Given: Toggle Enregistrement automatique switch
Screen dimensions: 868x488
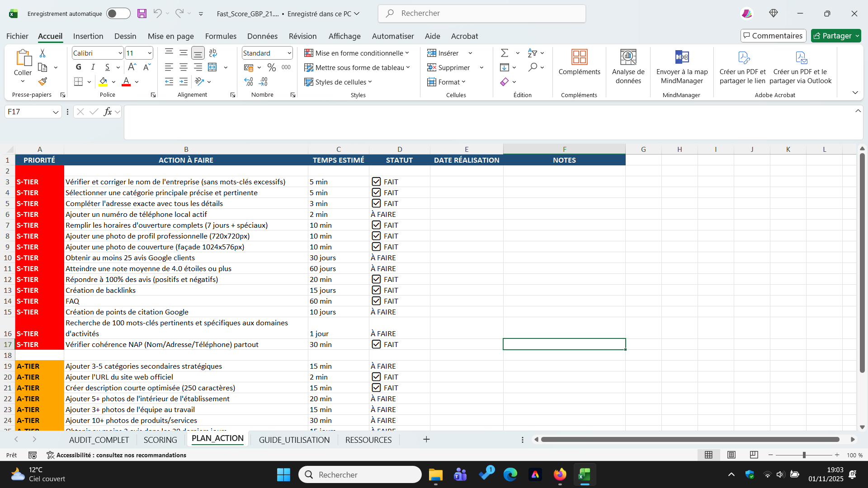Looking at the screenshot, I should pyautogui.click(x=118, y=14).
